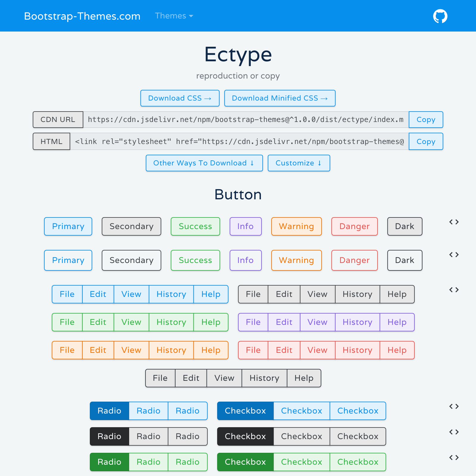Select the middle Radio in the blue group

click(x=148, y=411)
